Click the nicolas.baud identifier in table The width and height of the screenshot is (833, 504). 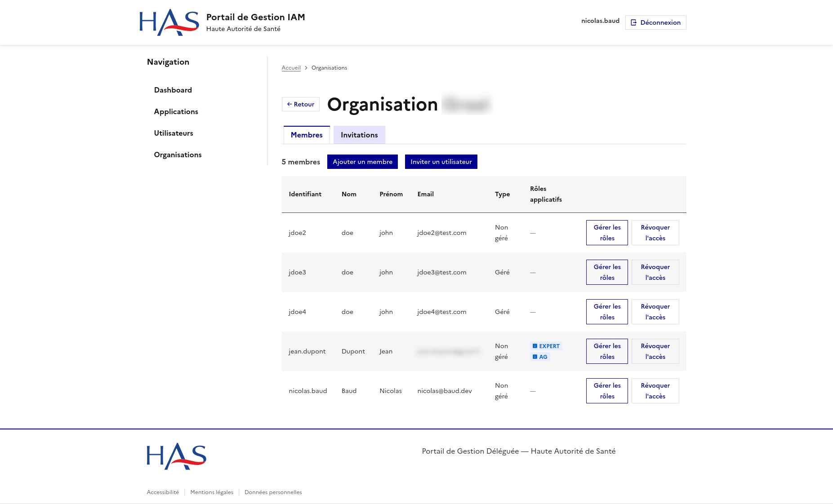pyautogui.click(x=308, y=391)
